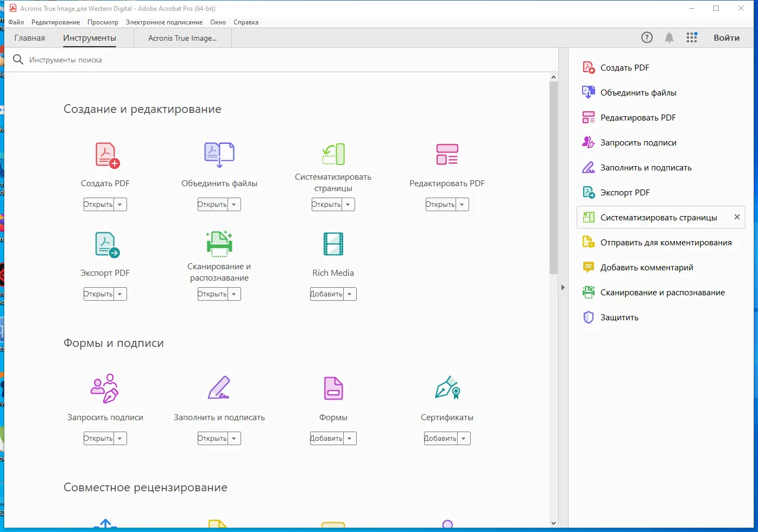The image size is (758, 532).
Task: Click Открыть button under Объединить файлы
Action: pos(212,205)
